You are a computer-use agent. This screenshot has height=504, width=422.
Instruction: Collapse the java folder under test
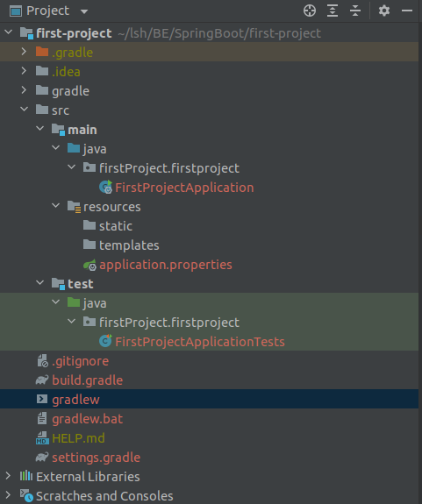[x=55, y=302]
